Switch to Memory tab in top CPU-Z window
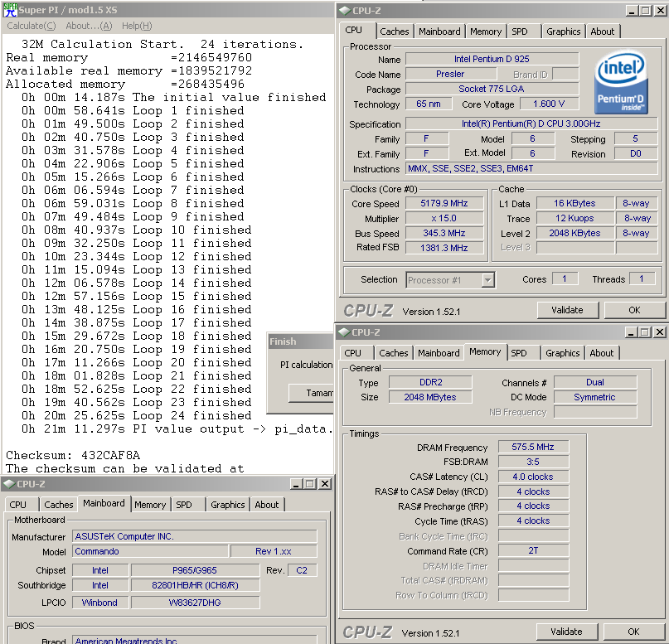 click(486, 31)
